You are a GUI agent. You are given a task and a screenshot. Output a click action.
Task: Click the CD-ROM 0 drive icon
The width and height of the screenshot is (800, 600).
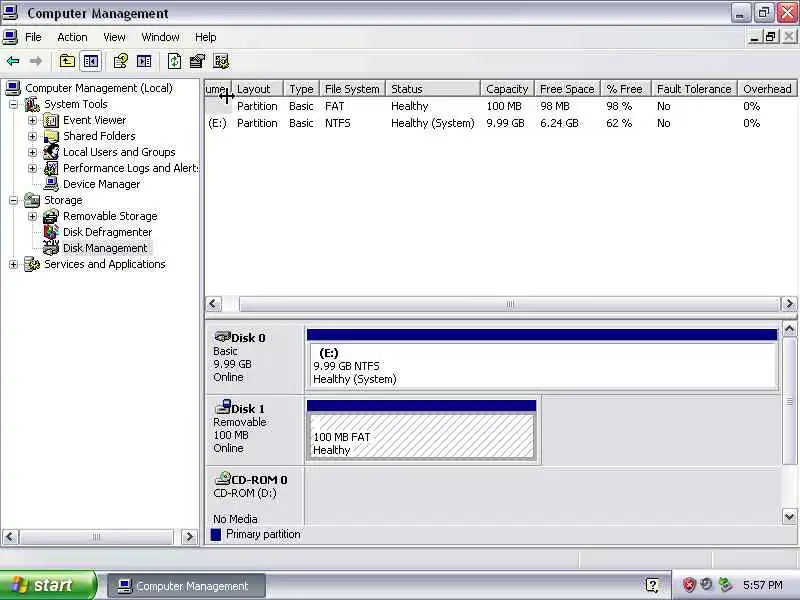[x=223, y=478]
